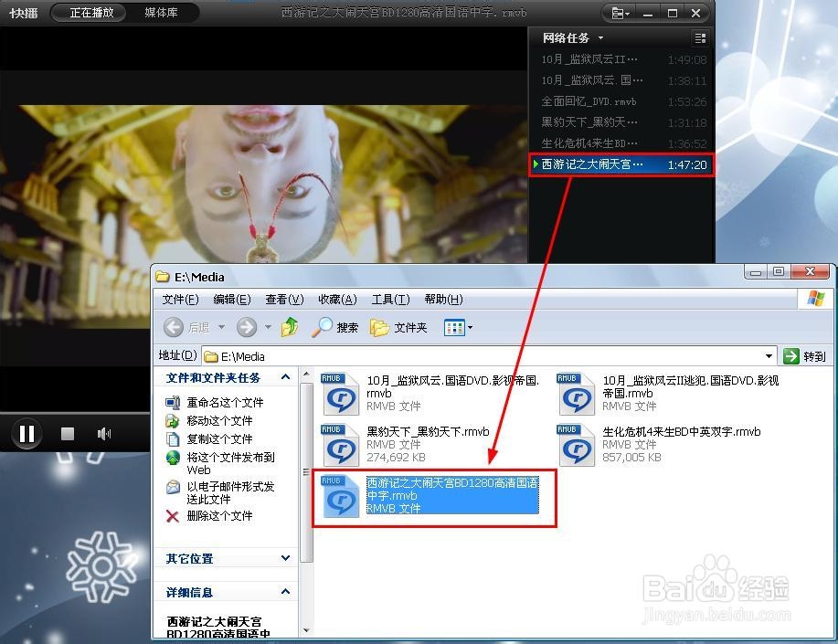Click the email envelope icon in tasks

(173, 486)
